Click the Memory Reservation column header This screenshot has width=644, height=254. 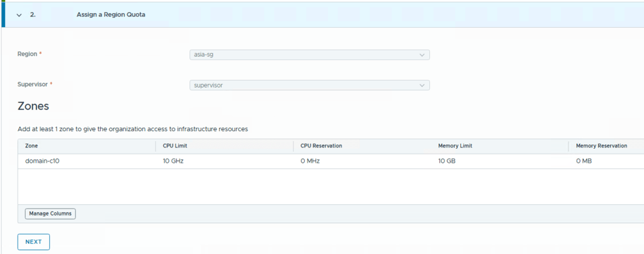tap(601, 146)
